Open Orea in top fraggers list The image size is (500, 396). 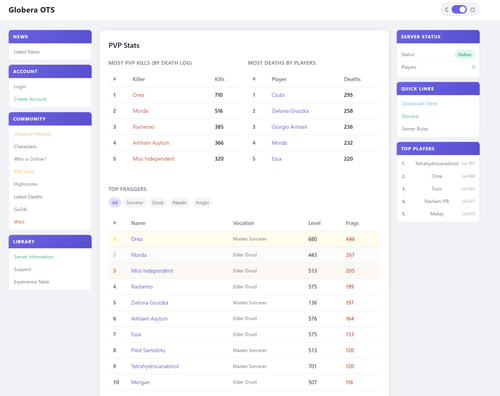click(x=137, y=239)
